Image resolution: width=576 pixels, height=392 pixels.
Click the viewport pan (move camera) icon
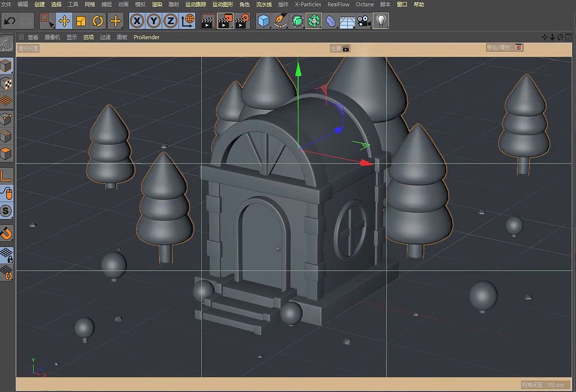click(544, 37)
